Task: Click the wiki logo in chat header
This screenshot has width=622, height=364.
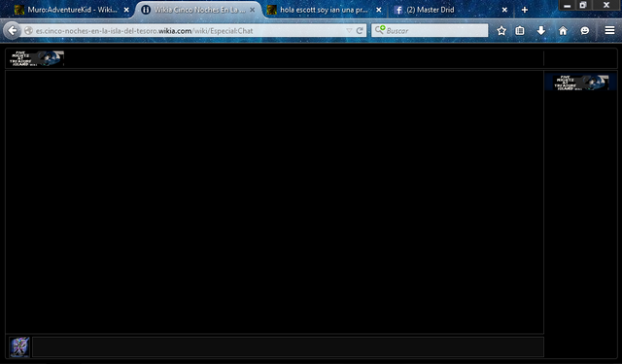Action: [x=37, y=58]
